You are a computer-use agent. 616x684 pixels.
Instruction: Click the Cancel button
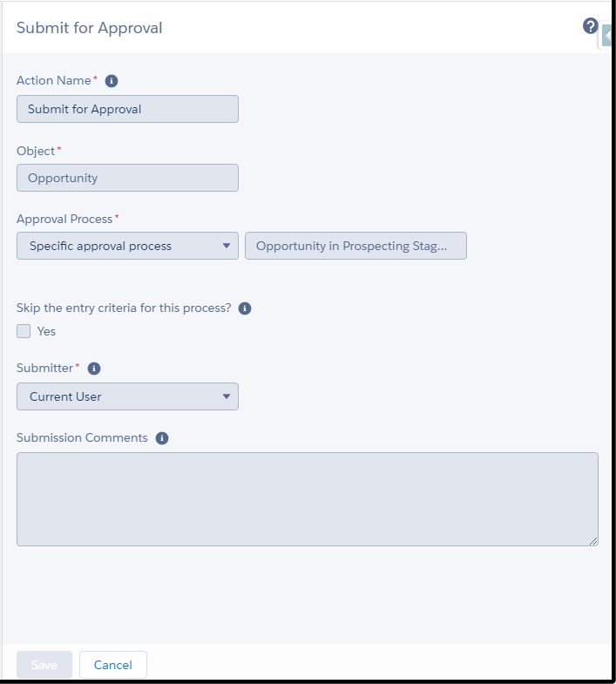point(113,665)
